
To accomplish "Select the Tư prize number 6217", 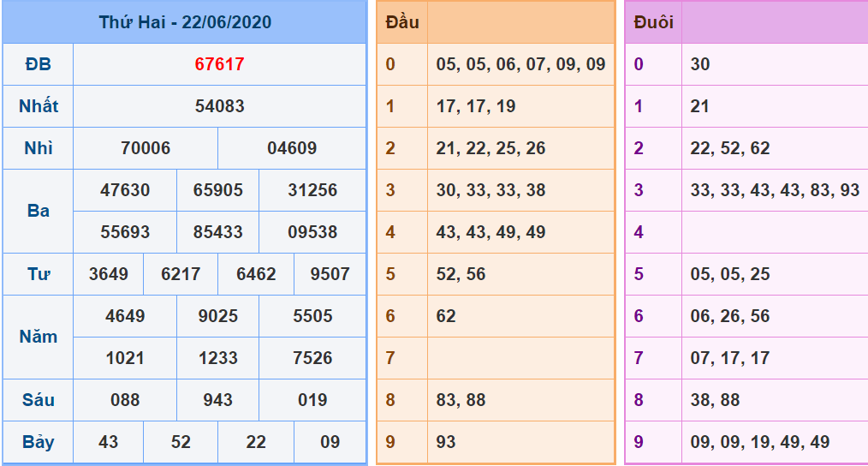I will (181, 274).
